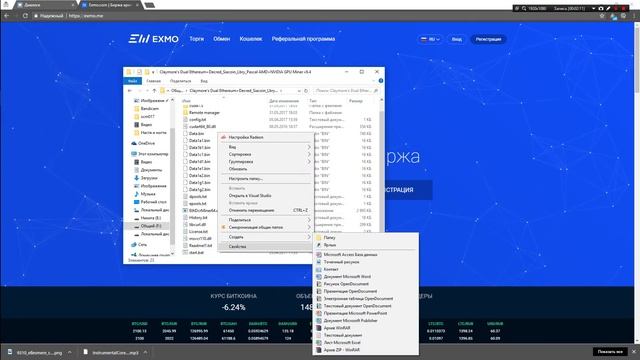Select config.txt file in Explorer
Screen dimensions: 640x360
click(x=198, y=120)
